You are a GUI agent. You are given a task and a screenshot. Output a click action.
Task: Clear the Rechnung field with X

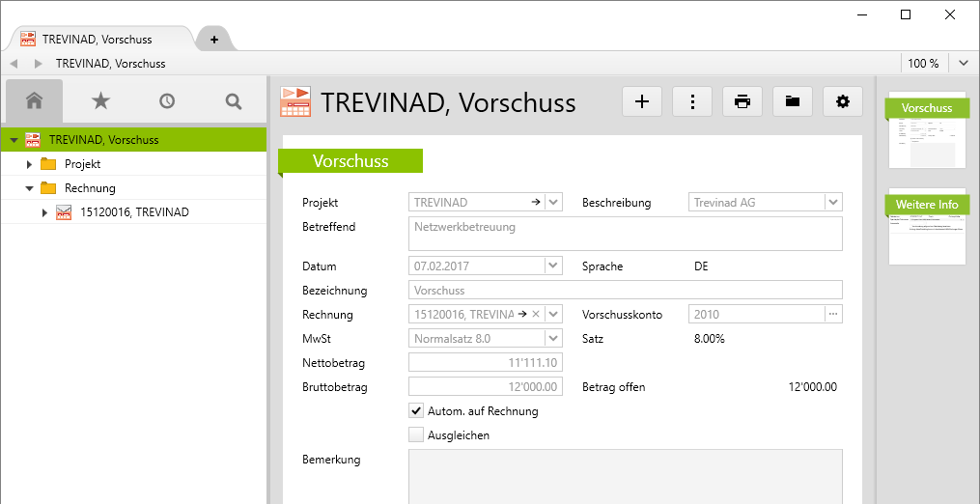pyautogui.click(x=536, y=314)
